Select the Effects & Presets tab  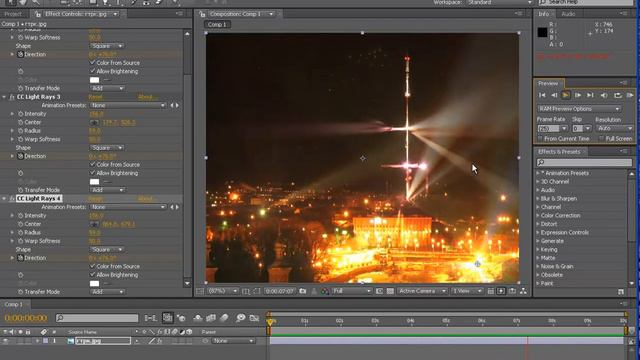pyautogui.click(x=559, y=152)
